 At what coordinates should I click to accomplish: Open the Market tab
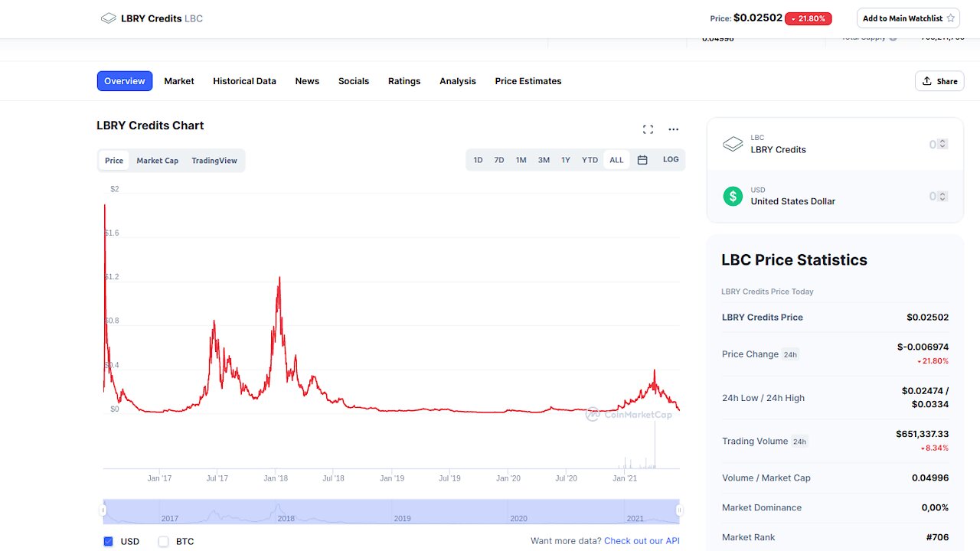(179, 81)
